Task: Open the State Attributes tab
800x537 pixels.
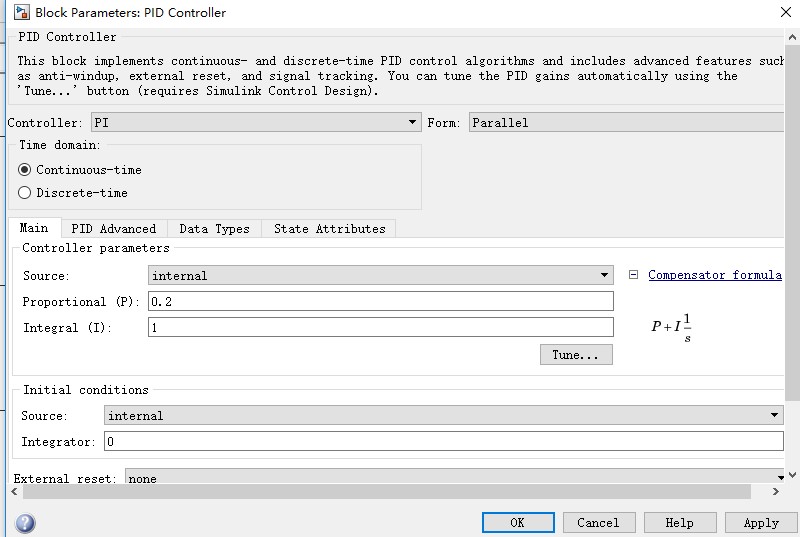Action: (329, 229)
